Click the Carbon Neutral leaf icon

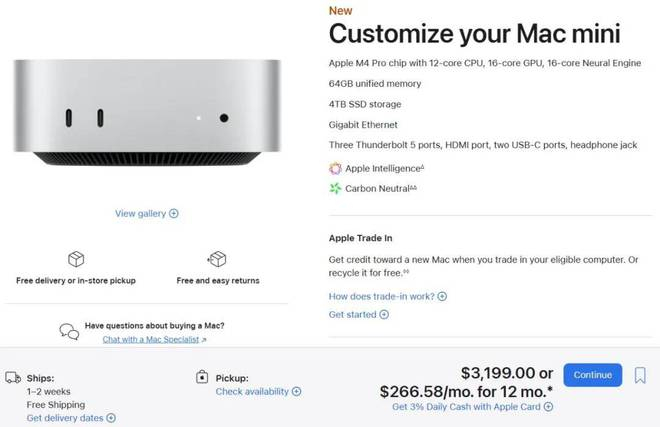tap(335, 188)
